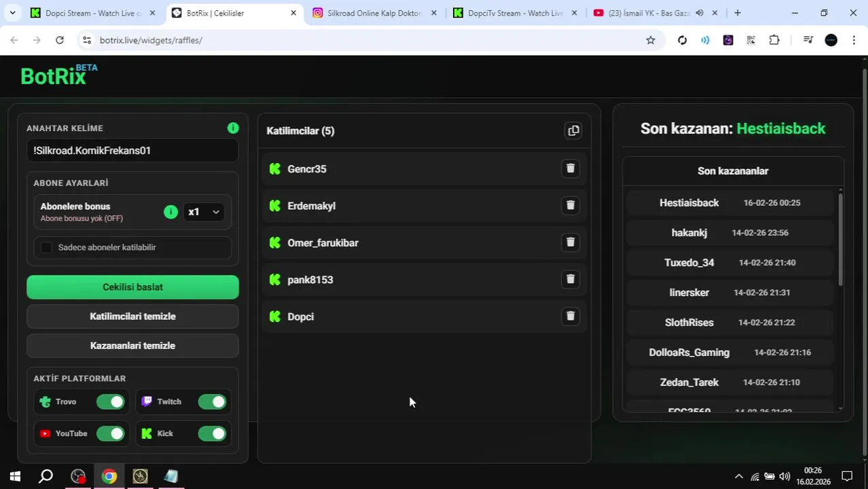The height and width of the screenshot is (489, 868).
Task: Click Hestiaisback last winner name
Action: point(781,128)
